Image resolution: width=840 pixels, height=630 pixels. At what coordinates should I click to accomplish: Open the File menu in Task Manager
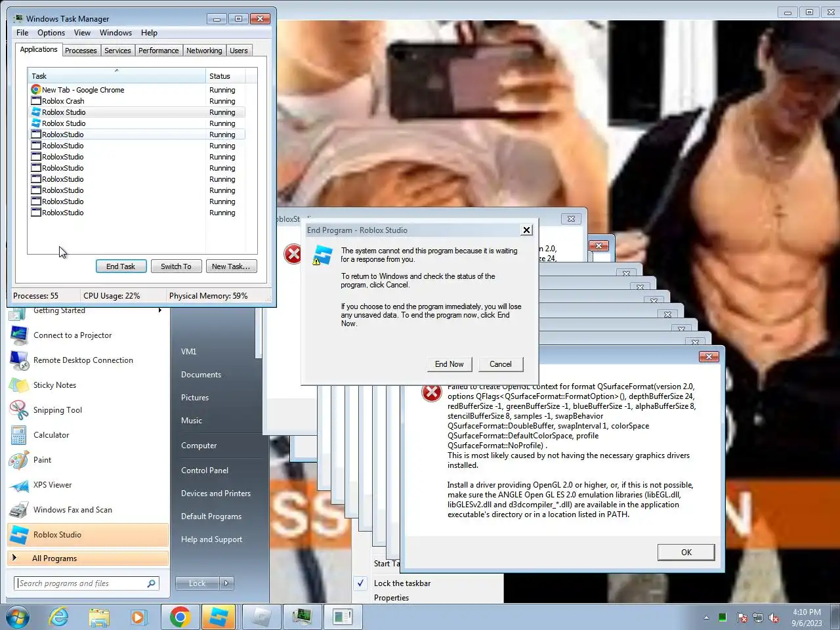coord(22,33)
